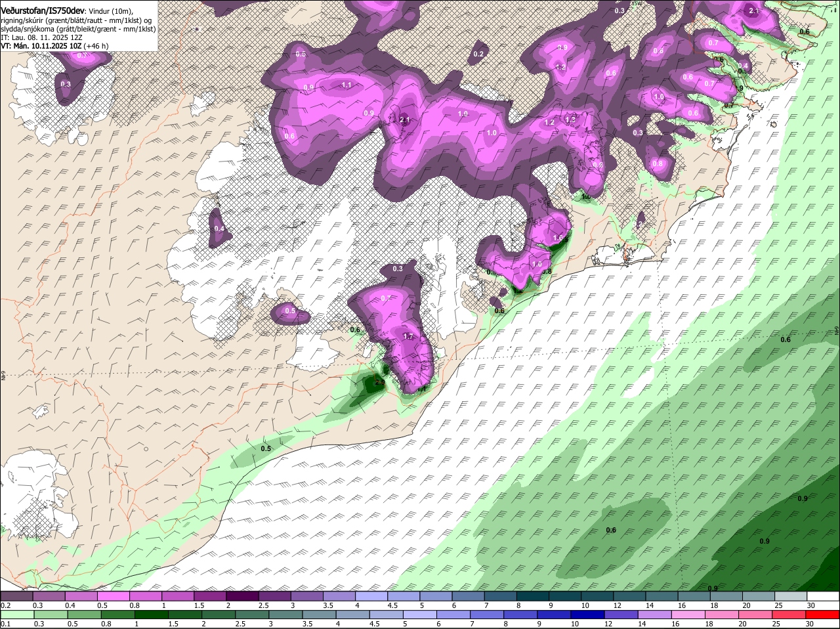
Task: Pick the rain scale 14 lilac swatch
Action: point(655,615)
